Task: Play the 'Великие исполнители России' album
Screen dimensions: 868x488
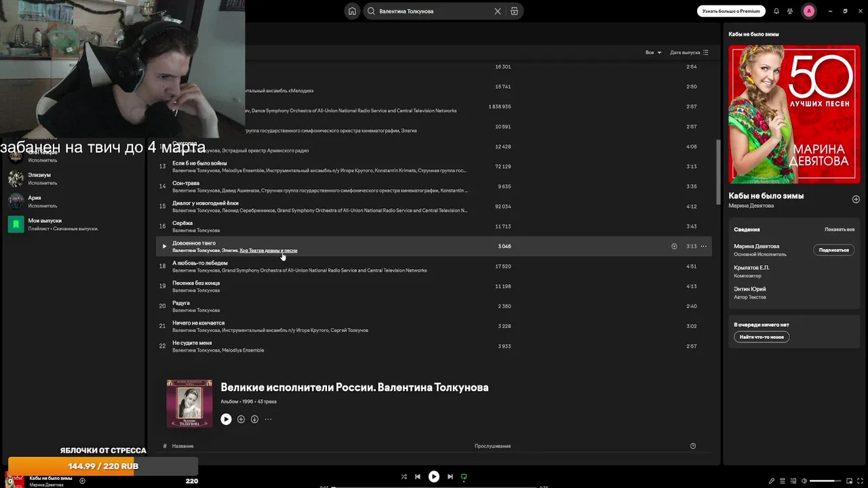Action: pyautogui.click(x=226, y=420)
